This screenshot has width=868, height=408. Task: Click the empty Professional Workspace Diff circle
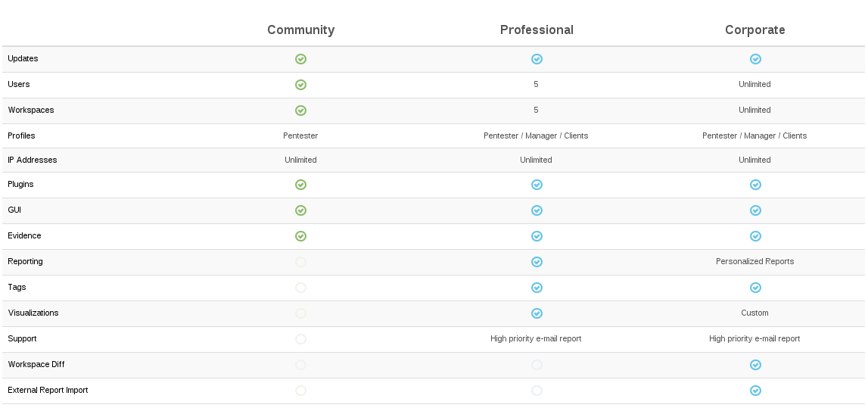point(537,365)
